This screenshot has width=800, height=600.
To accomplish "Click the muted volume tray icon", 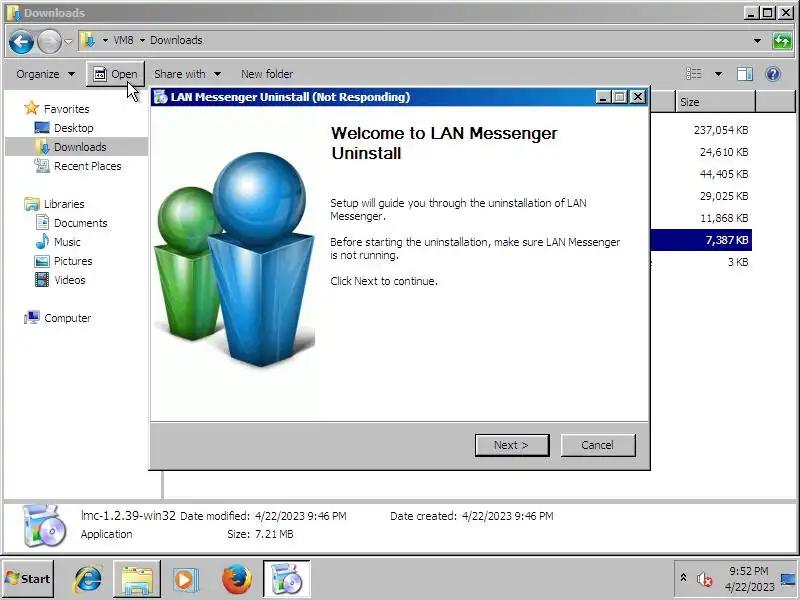I will click(x=705, y=579).
